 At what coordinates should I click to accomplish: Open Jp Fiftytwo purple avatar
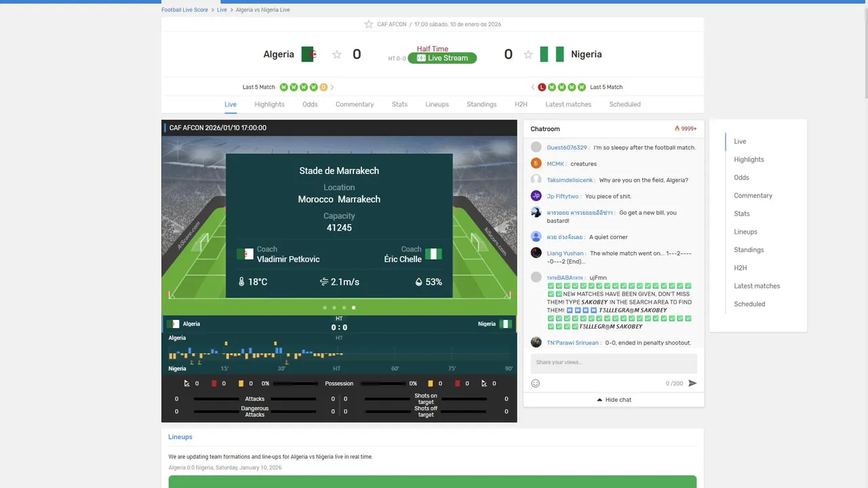tap(536, 196)
